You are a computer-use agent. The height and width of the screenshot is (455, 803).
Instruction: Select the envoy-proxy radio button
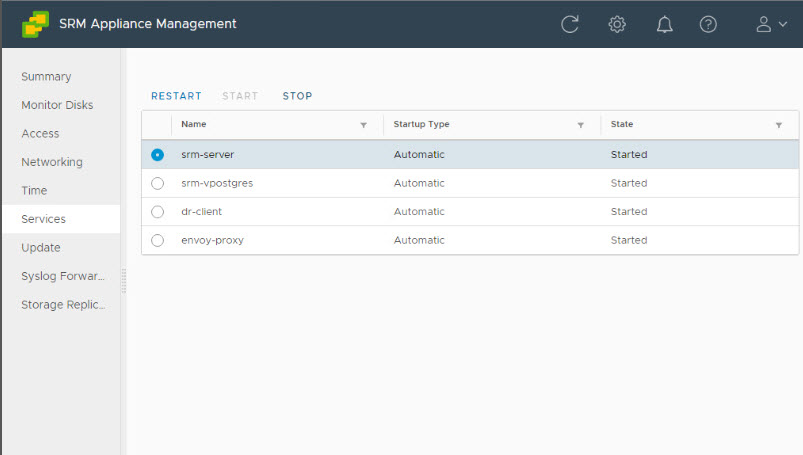click(x=157, y=241)
